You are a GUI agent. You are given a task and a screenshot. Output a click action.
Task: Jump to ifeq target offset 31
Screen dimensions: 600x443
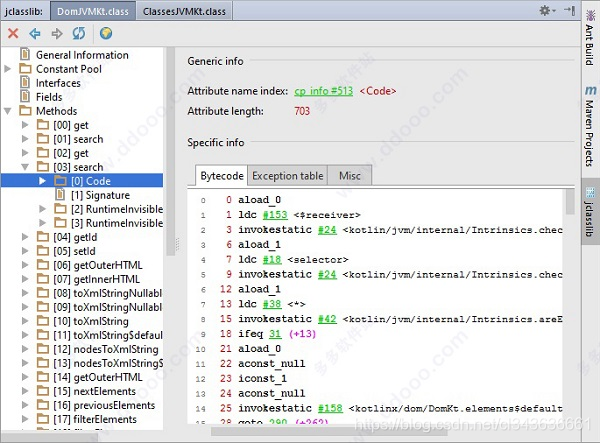pos(275,334)
